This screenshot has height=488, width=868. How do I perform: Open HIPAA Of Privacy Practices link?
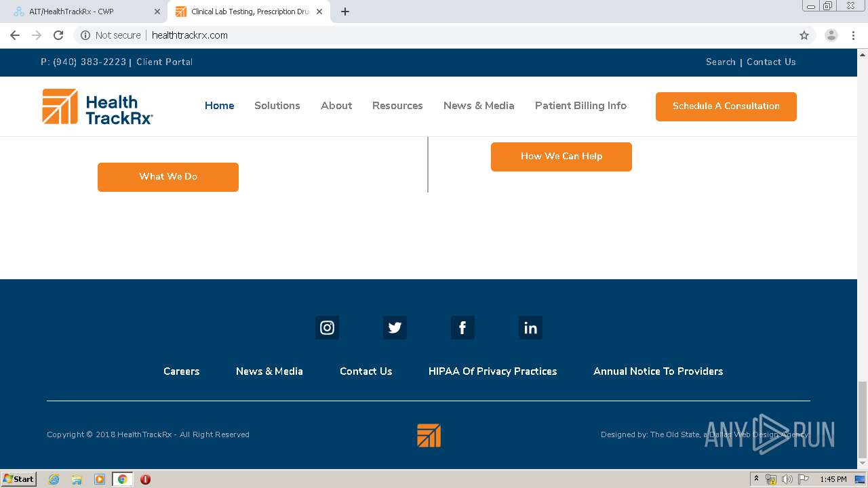(493, 371)
